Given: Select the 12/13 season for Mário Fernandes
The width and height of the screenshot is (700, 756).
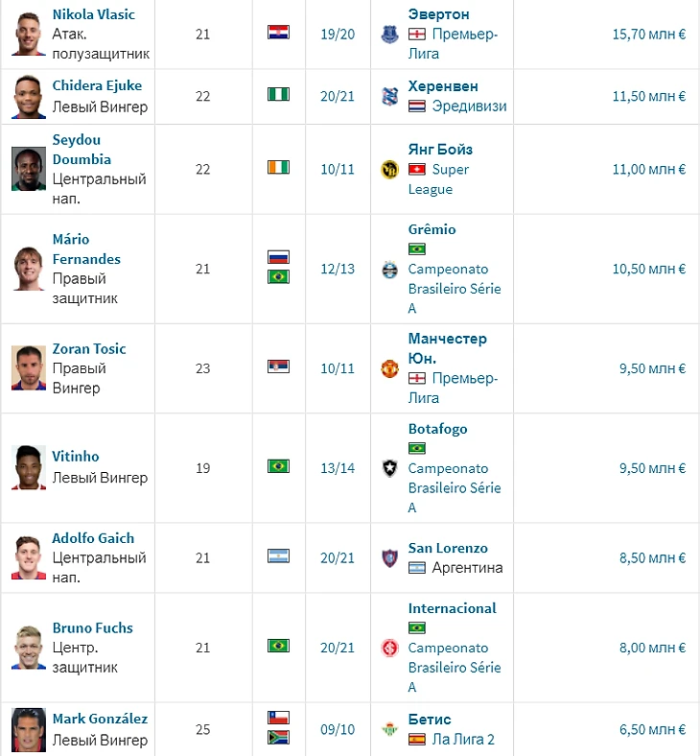Looking at the screenshot, I should pos(338,270).
